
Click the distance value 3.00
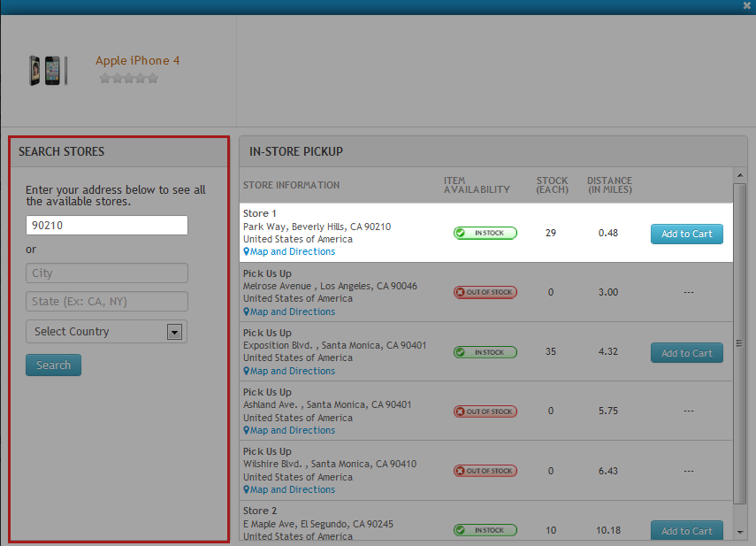tap(608, 293)
